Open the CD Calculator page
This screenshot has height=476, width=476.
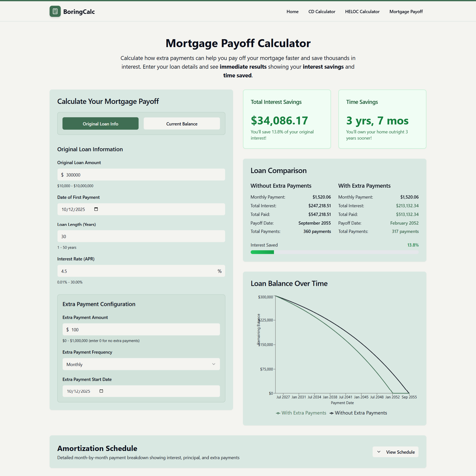point(322,12)
